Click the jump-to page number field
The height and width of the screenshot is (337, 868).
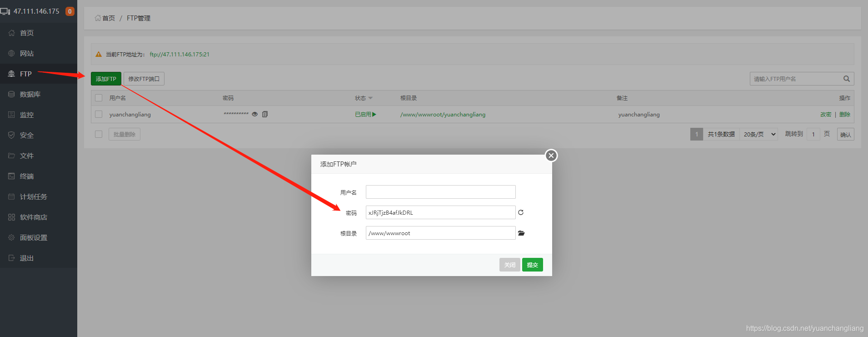click(813, 134)
